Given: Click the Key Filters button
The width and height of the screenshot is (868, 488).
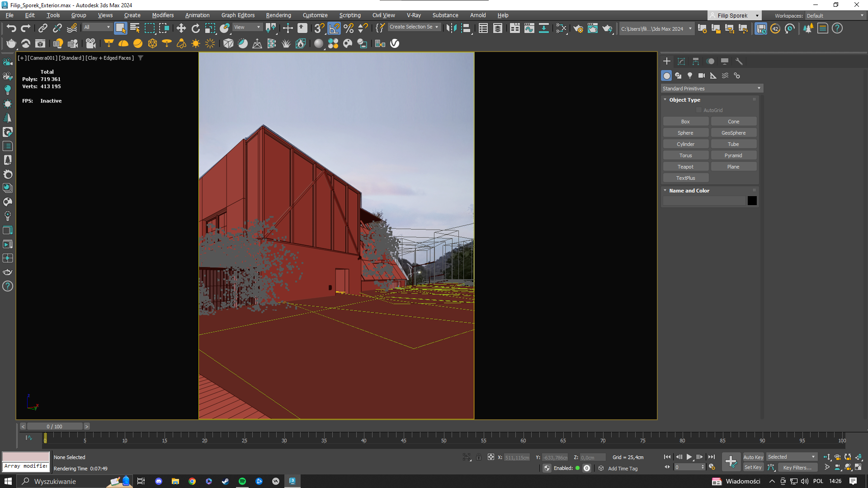Looking at the screenshot, I should (797, 468).
